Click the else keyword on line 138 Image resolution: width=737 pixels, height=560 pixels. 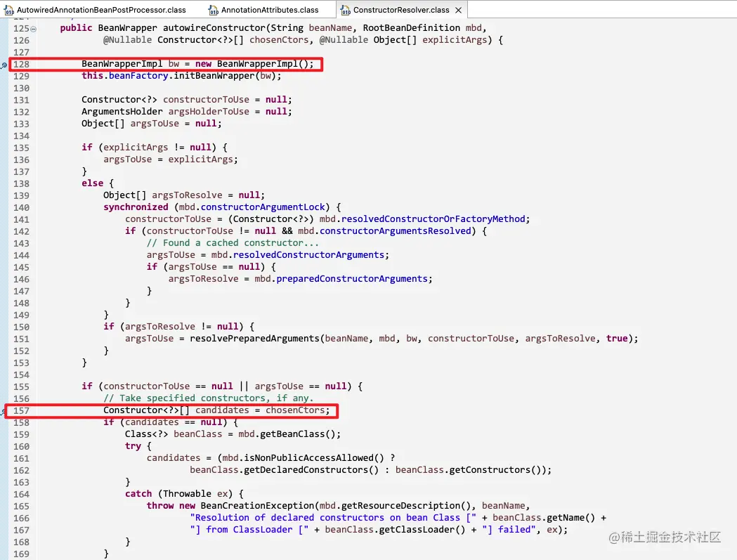pyautogui.click(x=92, y=183)
